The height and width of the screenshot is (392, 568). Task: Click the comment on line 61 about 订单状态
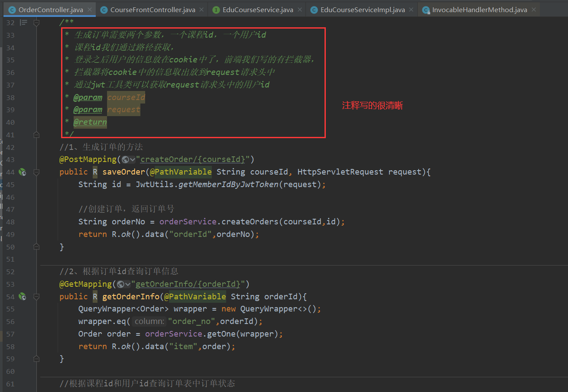click(x=147, y=384)
